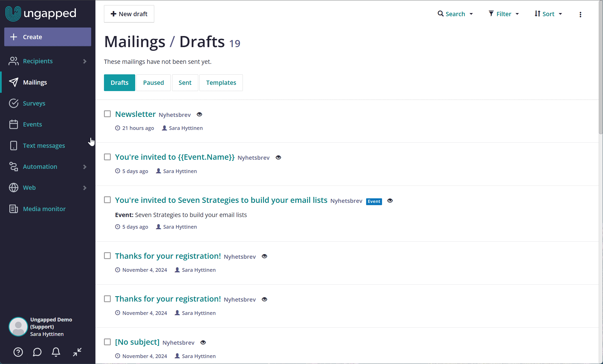603x364 pixels.
Task: Click the Ungapped logo
Action: click(x=41, y=14)
